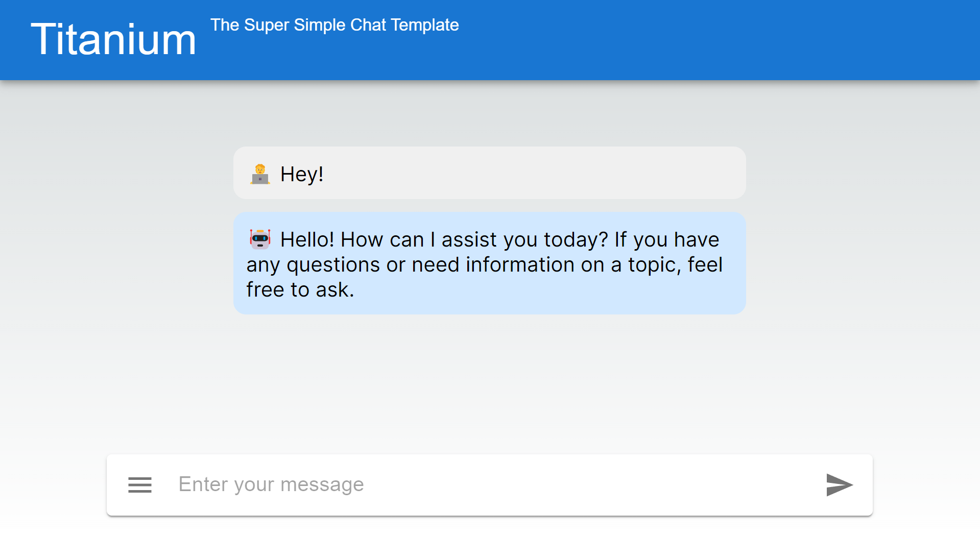Click the "Hey!" text in the user message
This screenshot has height=535, width=980.
coord(301,174)
